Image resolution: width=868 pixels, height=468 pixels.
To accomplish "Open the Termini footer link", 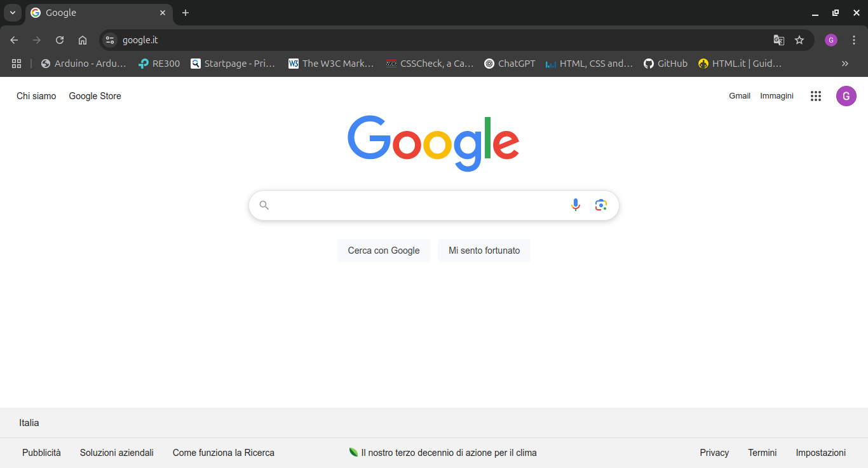I will pyautogui.click(x=763, y=453).
